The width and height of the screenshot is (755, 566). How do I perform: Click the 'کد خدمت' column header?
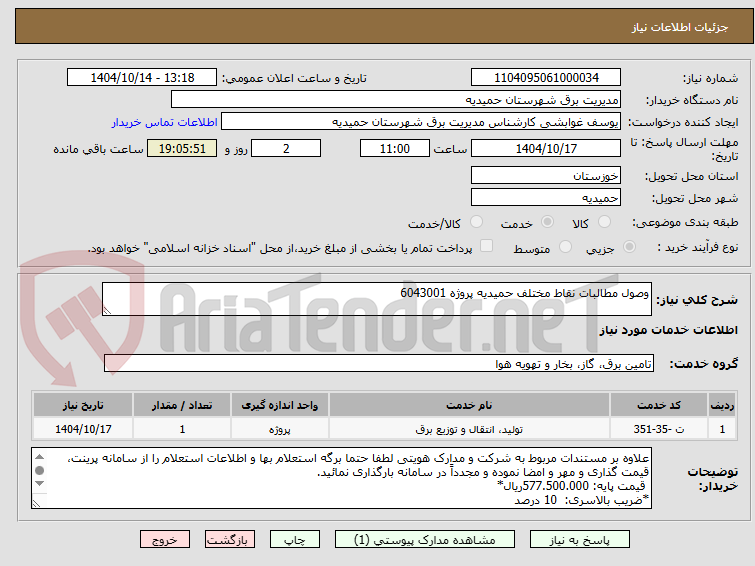tap(659, 405)
